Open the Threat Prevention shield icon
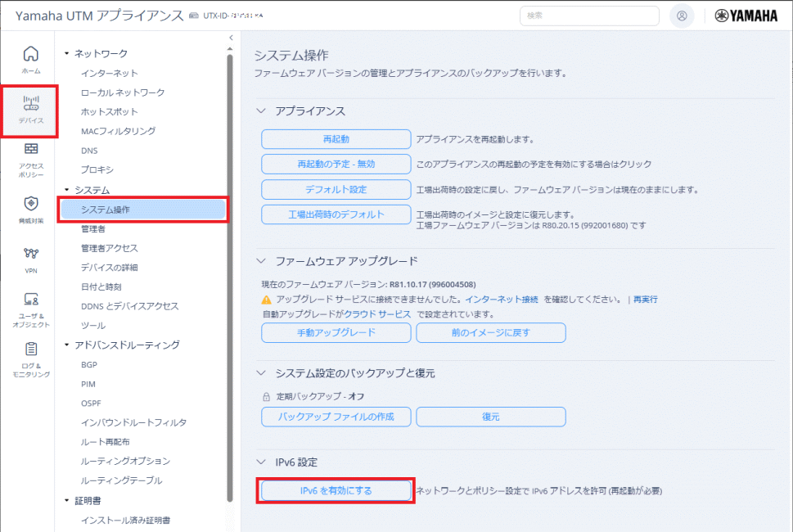Screen dimensions: 793x532 click(31, 204)
